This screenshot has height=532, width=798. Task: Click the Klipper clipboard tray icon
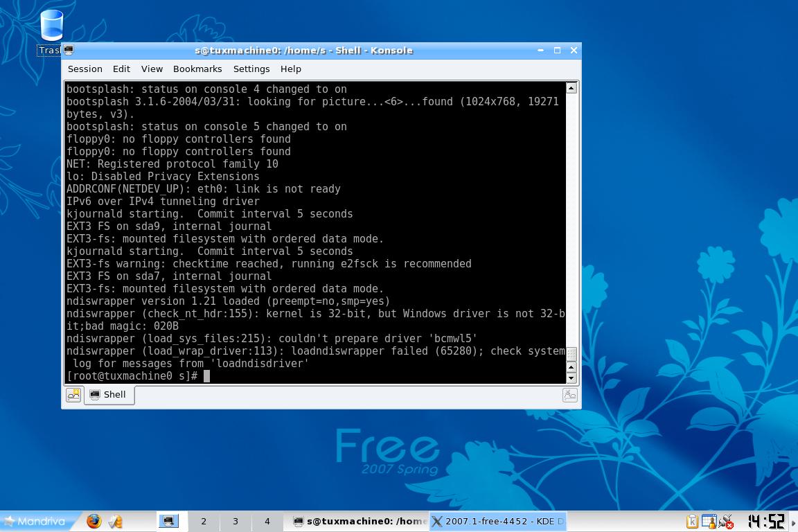point(692,522)
